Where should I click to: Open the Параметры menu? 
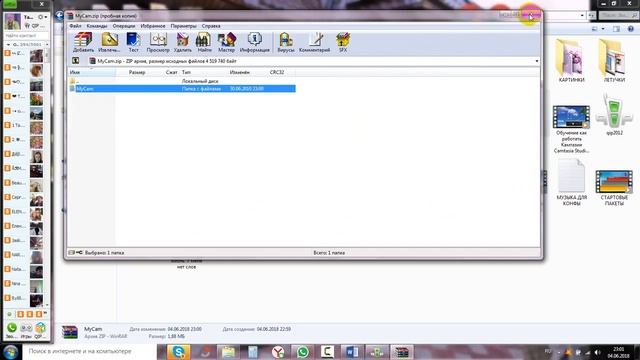(183, 26)
